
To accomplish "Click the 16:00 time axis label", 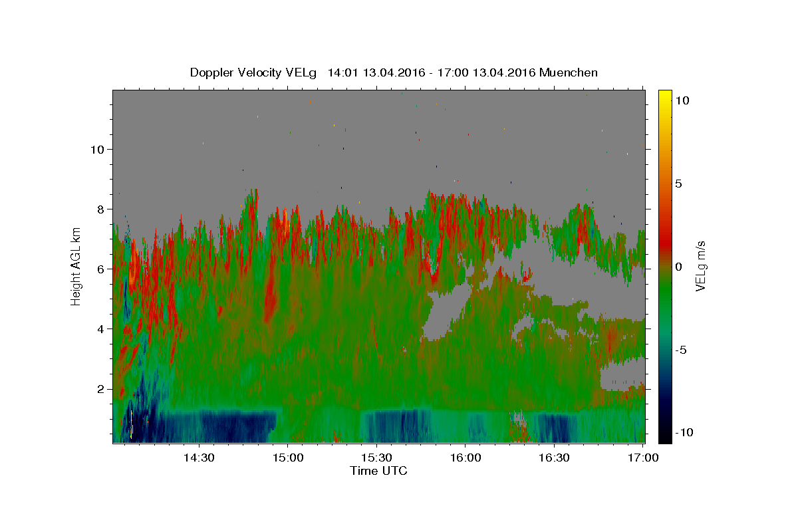I will coord(465,458).
